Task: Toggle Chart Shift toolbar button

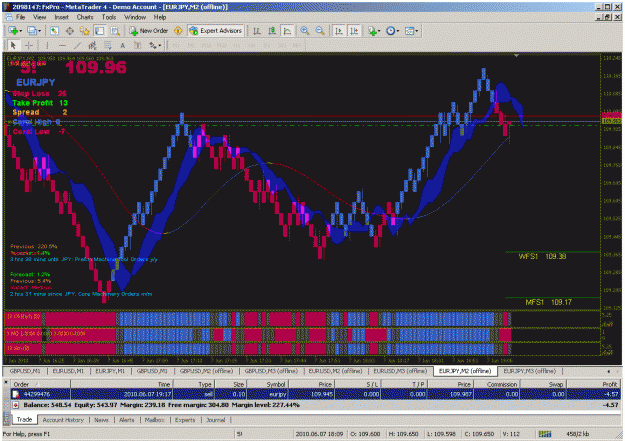Action: pyautogui.click(x=354, y=31)
